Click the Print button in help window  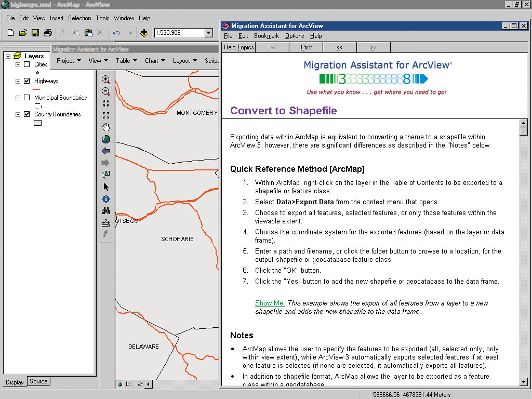(x=306, y=47)
